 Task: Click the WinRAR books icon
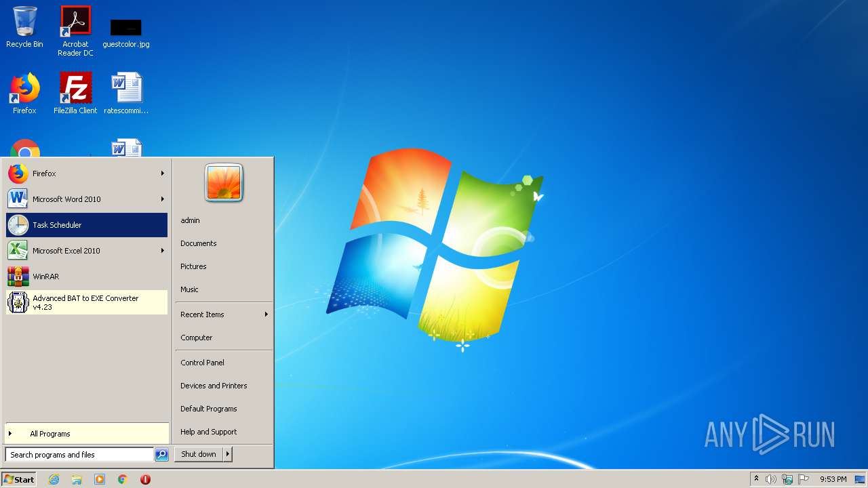coord(18,277)
